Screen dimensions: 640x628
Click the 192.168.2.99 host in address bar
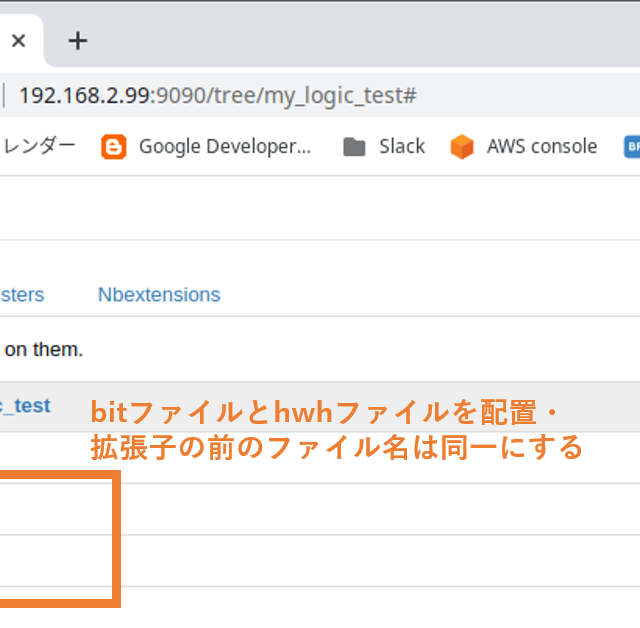pos(84,96)
